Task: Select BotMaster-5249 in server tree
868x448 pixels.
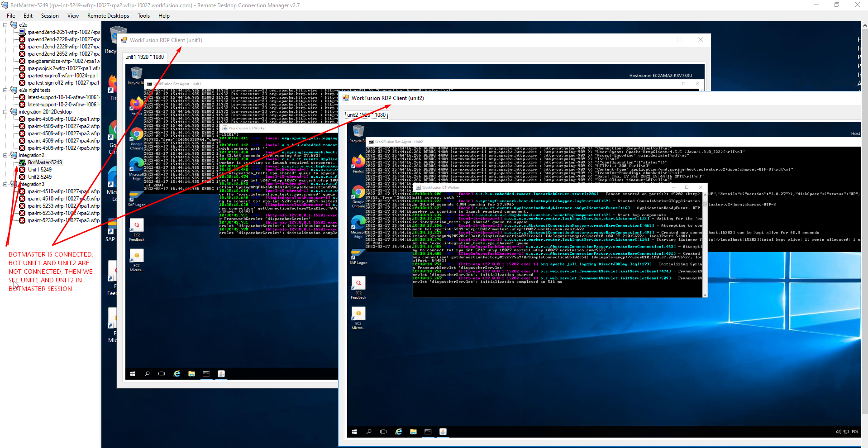Action: click(x=45, y=162)
